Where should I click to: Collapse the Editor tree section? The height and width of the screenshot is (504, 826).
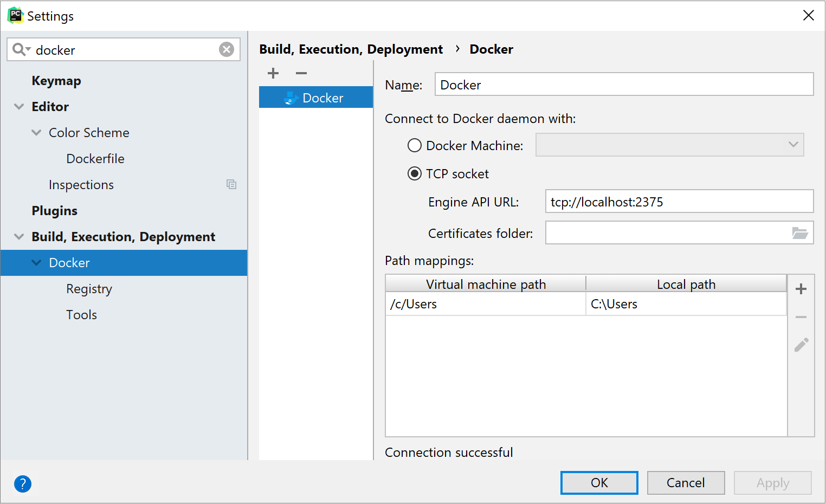(19, 107)
